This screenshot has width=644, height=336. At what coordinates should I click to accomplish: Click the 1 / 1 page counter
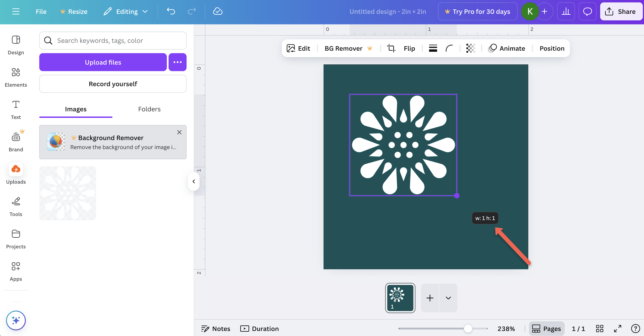tap(578, 329)
